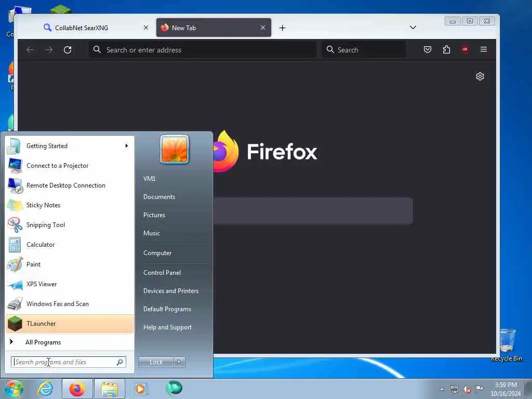Click the green globe taskbar icon

(x=174, y=388)
